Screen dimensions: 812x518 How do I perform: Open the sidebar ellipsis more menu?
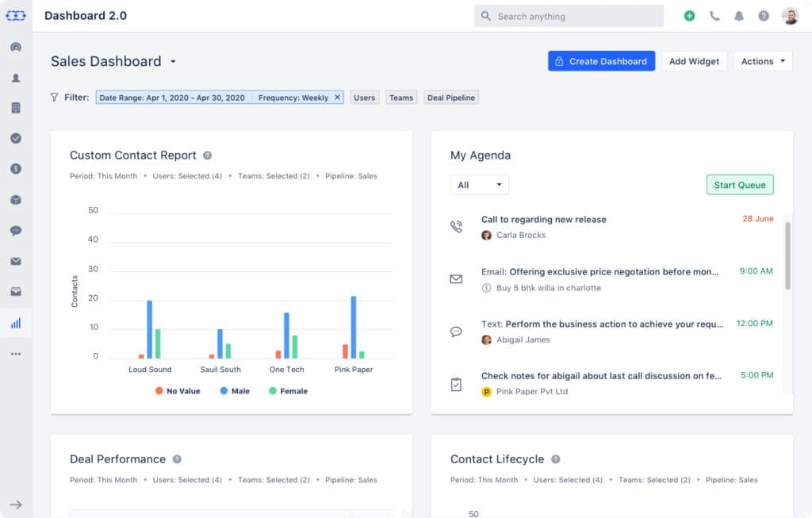click(x=16, y=353)
